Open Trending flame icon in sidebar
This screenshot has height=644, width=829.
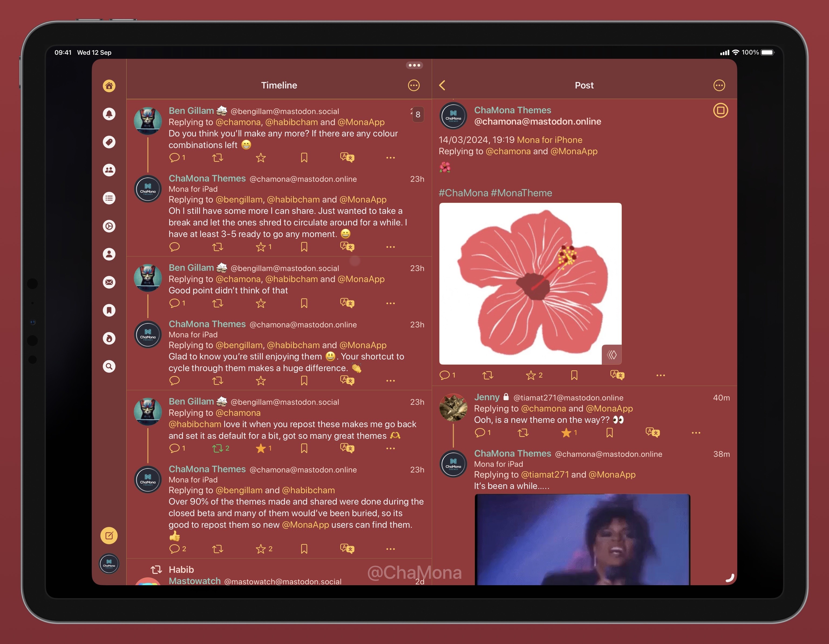coord(109,338)
